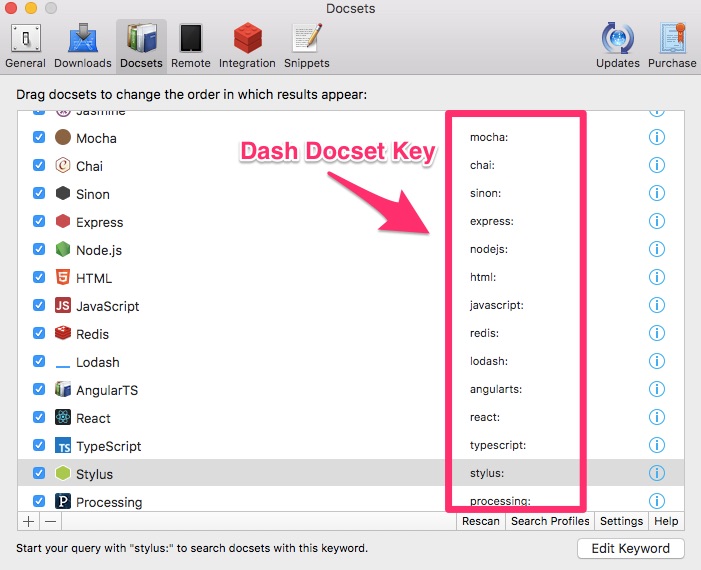Image resolution: width=701 pixels, height=570 pixels.
Task: Open Search Profiles
Action: (550, 521)
